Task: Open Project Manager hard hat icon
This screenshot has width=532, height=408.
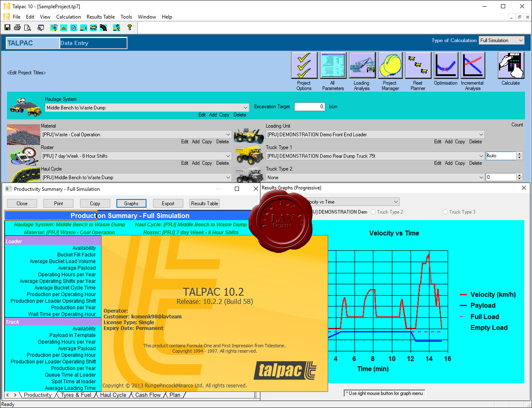Action: tap(390, 65)
